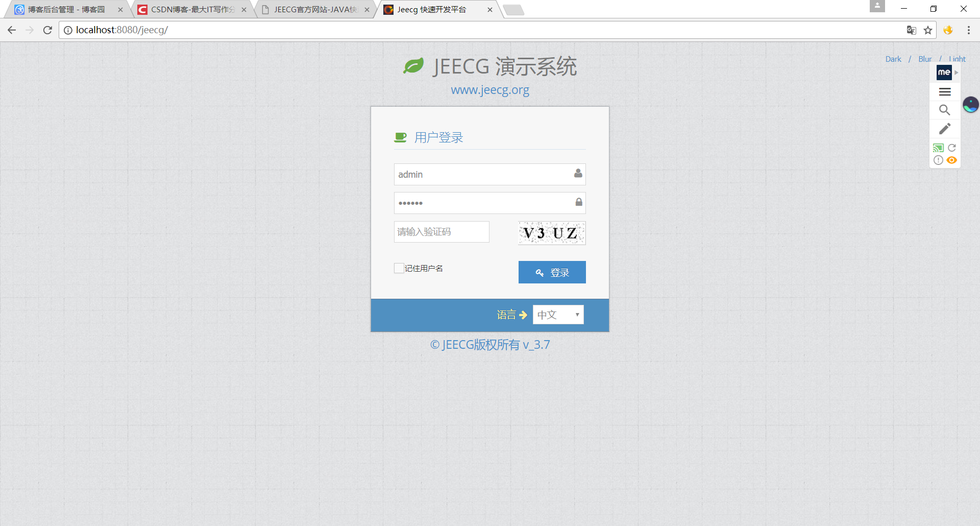The image size is (980, 526).
Task: Click the 'me' logo in side panel
Action: pos(944,73)
